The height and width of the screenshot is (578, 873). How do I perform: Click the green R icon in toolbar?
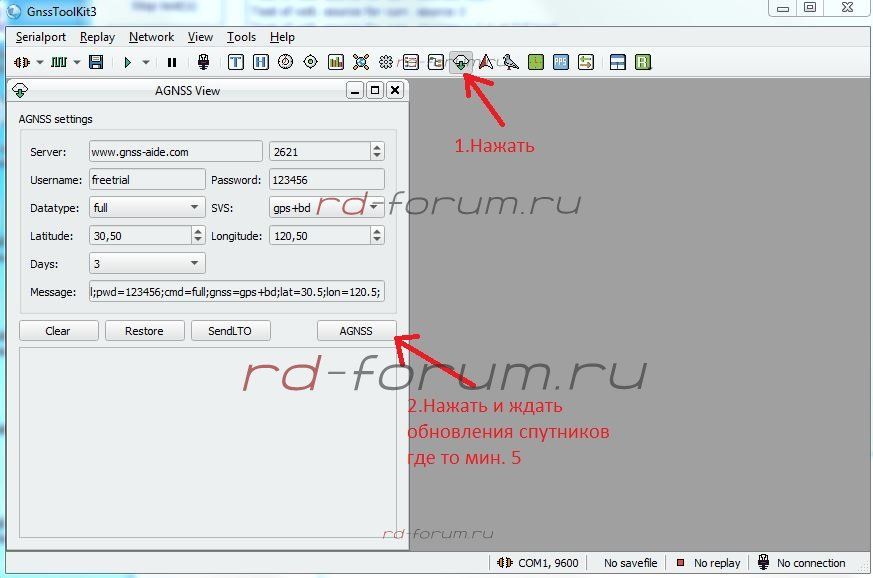tap(643, 62)
